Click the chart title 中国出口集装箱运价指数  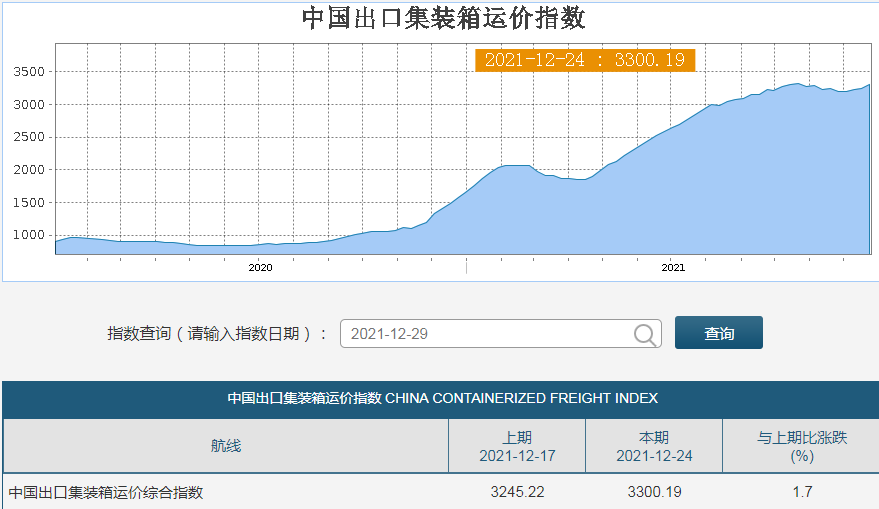(443, 18)
